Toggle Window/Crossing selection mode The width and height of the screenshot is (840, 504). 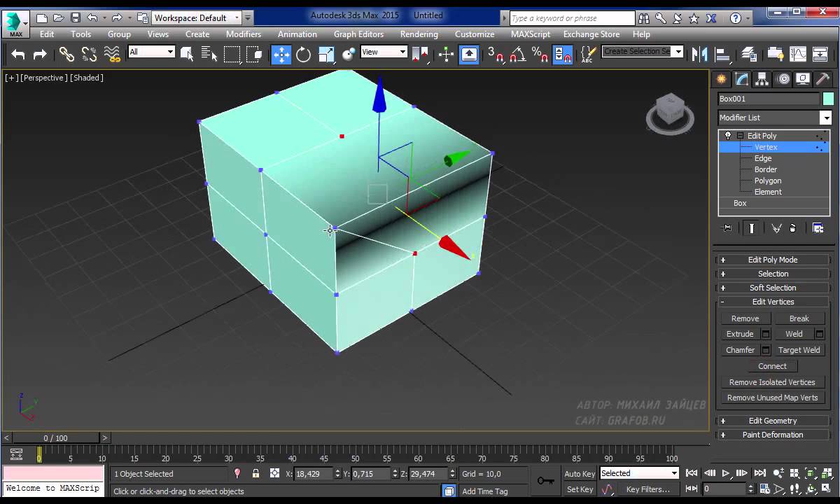tap(254, 54)
